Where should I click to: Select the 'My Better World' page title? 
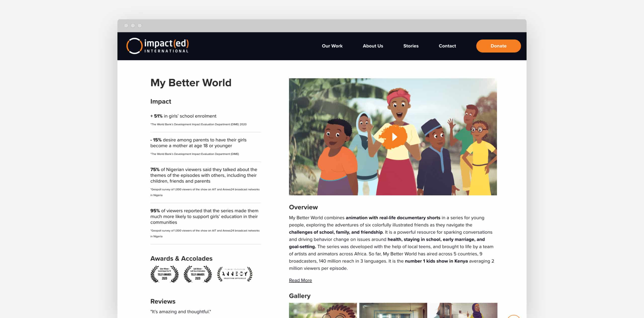click(191, 82)
